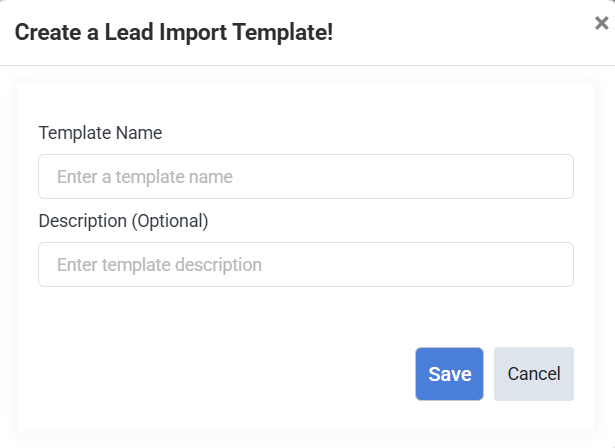Image resolution: width=615 pixels, height=448 pixels.
Task: Dismiss the dialog with the X icon
Action: coord(601,24)
